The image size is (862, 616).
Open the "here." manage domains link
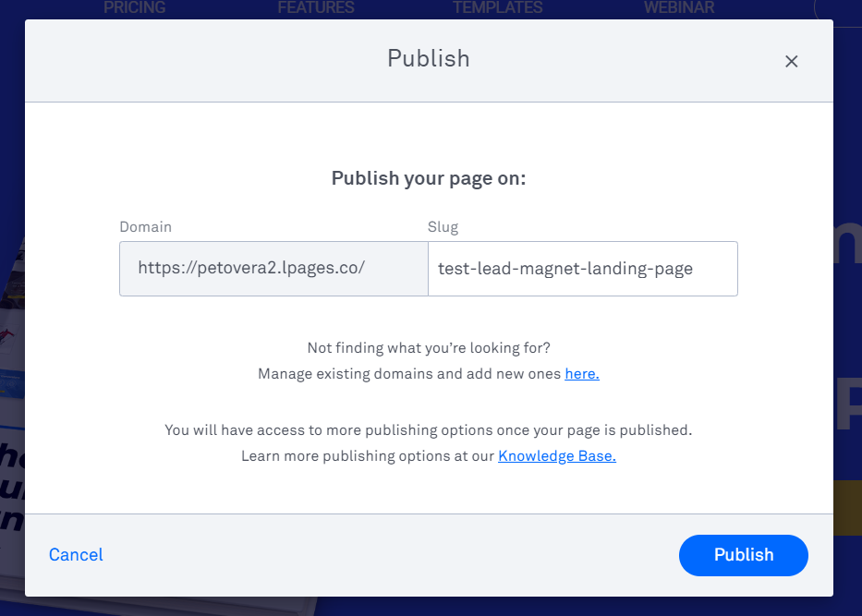click(x=582, y=374)
